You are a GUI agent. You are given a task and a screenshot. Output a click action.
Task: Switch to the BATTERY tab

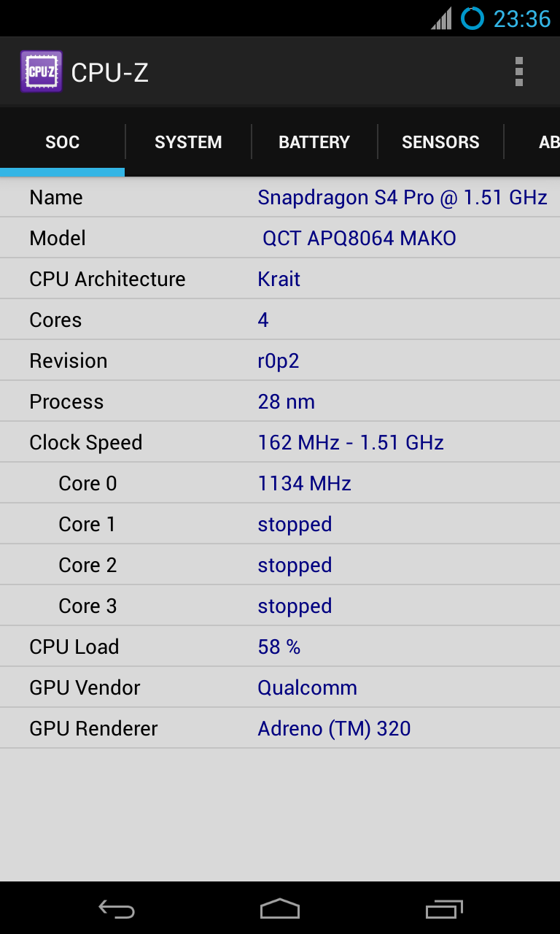pyautogui.click(x=314, y=142)
